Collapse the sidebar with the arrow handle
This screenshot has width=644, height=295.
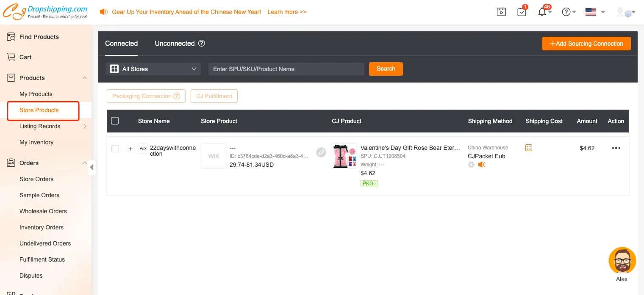[92, 168]
